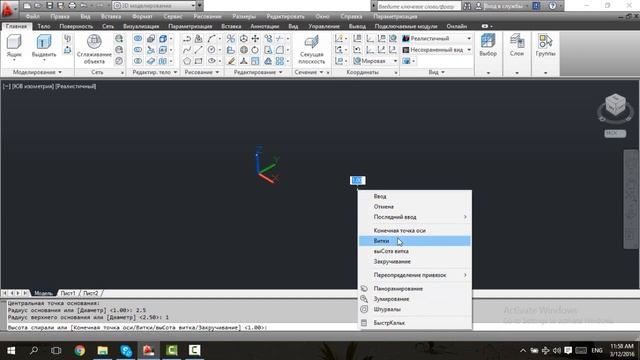Expand the Рисование ribbon panel title
640x360 pixels.
[202, 72]
